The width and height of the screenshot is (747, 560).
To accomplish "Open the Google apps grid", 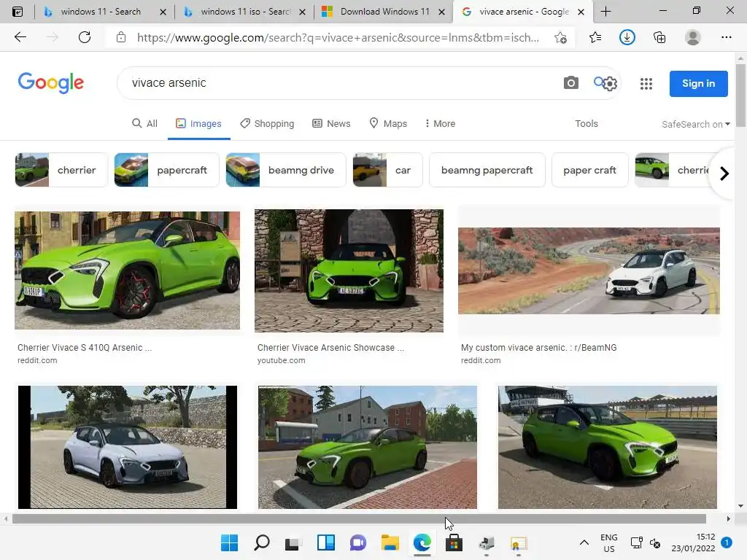I will point(646,84).
